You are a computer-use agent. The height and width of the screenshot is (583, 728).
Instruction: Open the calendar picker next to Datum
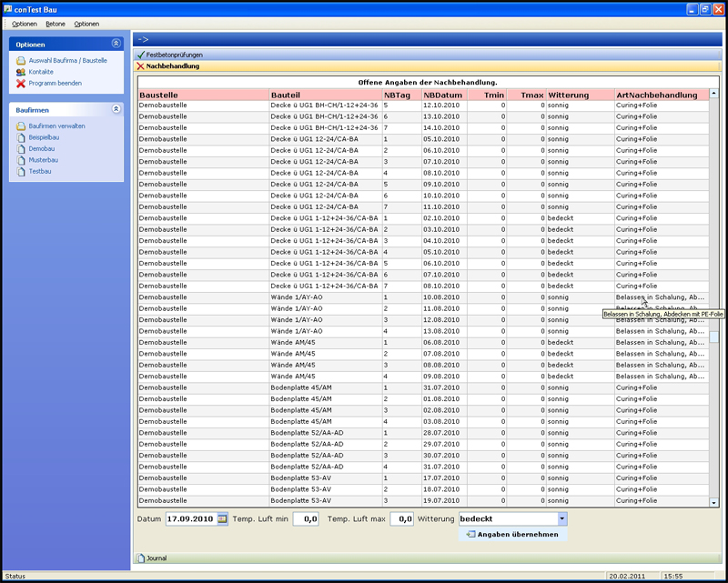222,519
